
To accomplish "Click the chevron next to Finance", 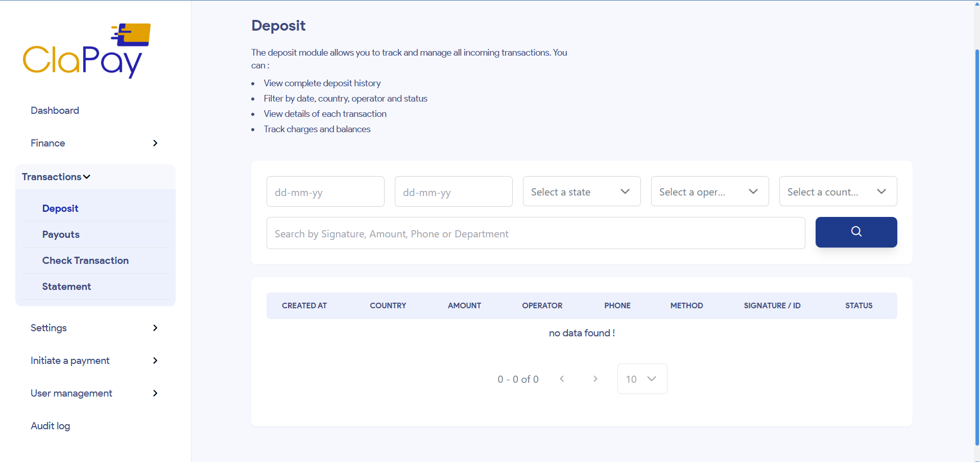I will pos(155,143).
